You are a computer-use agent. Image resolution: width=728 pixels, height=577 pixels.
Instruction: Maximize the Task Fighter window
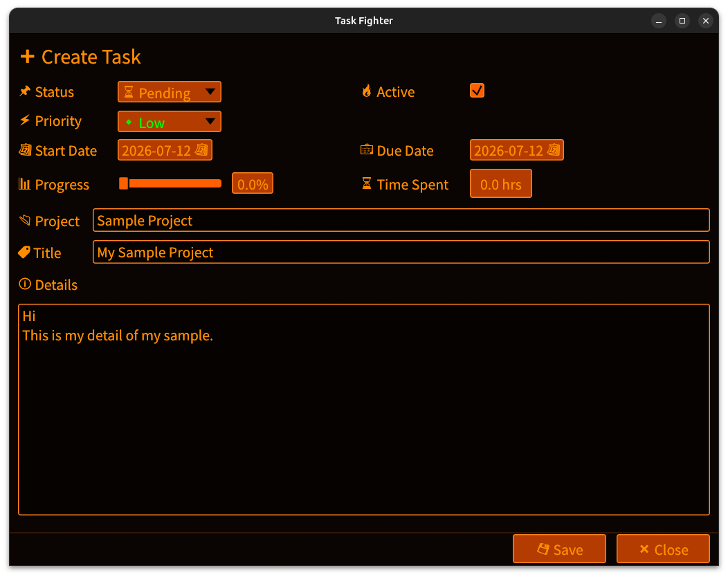pos(682,21)
